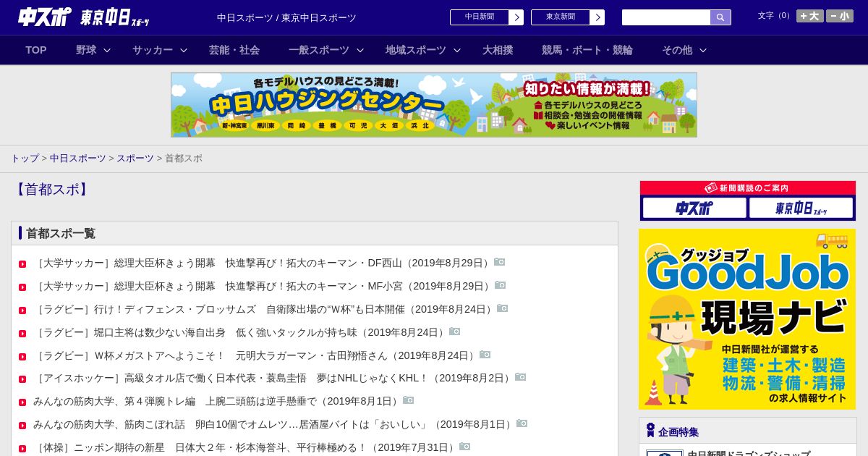Open その他 navigation menu

[677, 50]
